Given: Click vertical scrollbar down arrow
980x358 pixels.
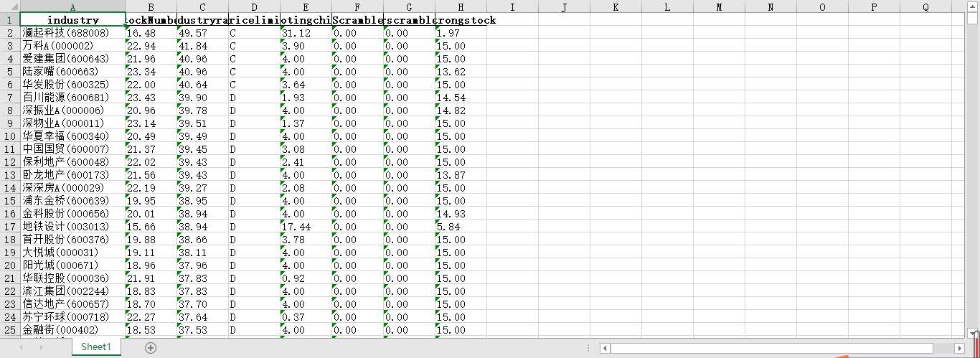Looking at the screenshot, I should tap(973, 333).
